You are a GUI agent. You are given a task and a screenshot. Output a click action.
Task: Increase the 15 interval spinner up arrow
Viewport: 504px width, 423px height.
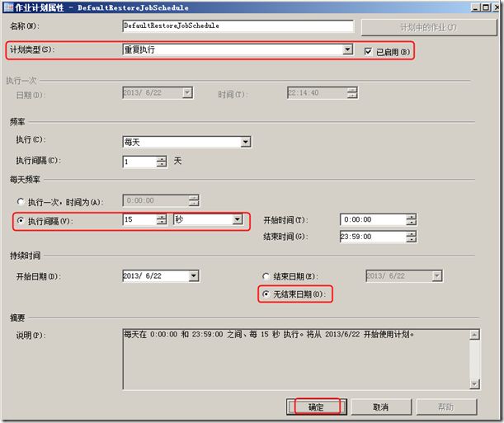pos(162,217)
